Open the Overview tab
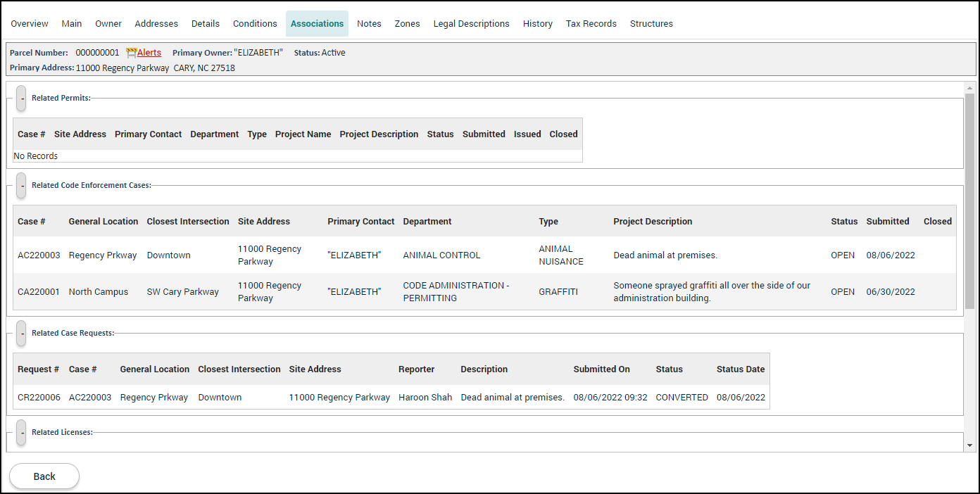 [30, 24]
